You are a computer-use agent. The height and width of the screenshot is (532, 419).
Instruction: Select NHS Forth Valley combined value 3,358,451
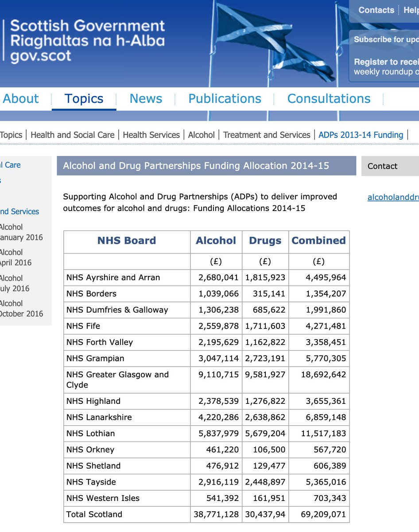click(x=326, y=342)
